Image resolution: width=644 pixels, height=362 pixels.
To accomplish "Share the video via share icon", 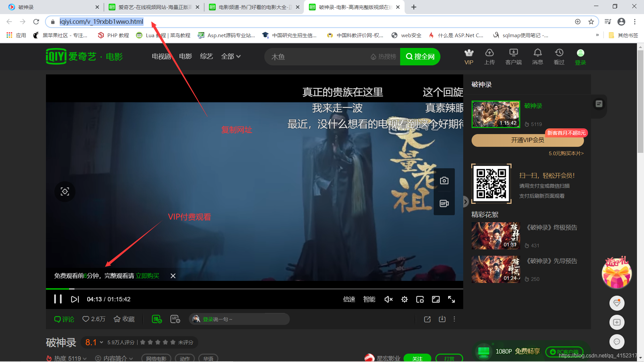I will pyautogui.click(x=427, y=319).
